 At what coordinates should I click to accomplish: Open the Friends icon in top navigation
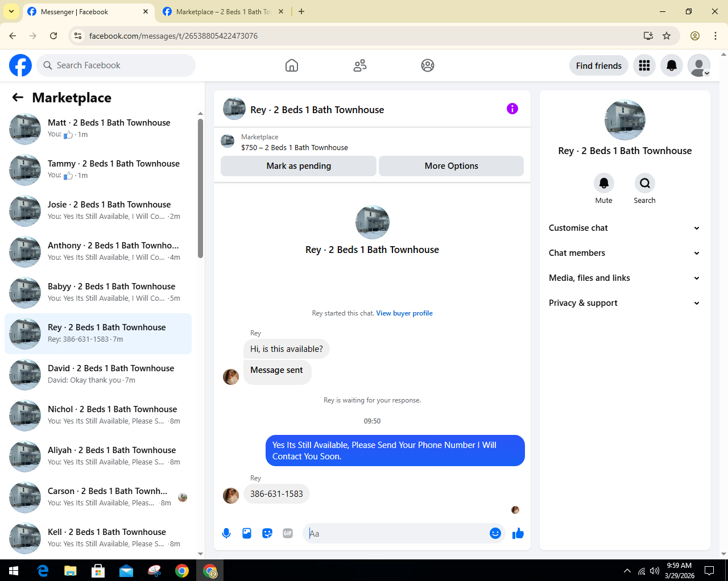(360, 65)
